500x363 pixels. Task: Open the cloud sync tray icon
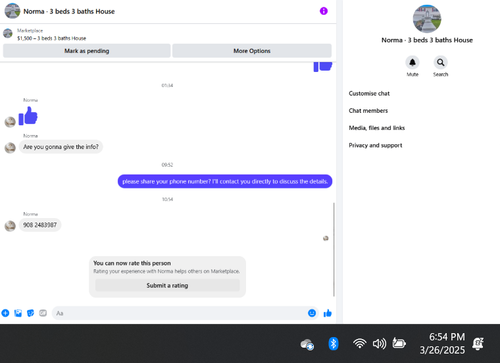[307, 344]
